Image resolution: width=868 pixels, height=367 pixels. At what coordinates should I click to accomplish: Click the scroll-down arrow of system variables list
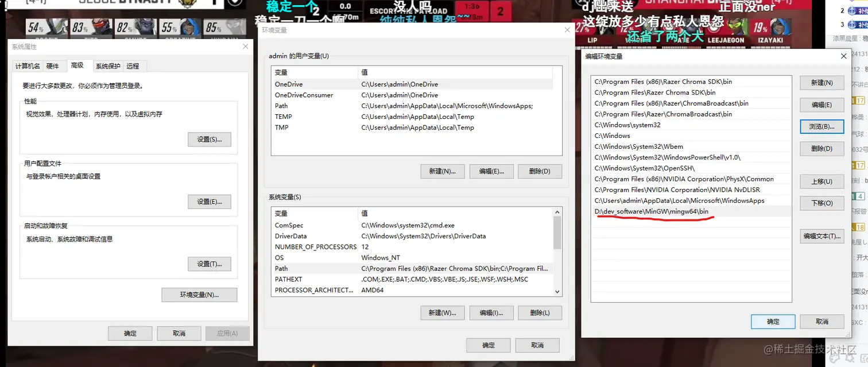556,291
